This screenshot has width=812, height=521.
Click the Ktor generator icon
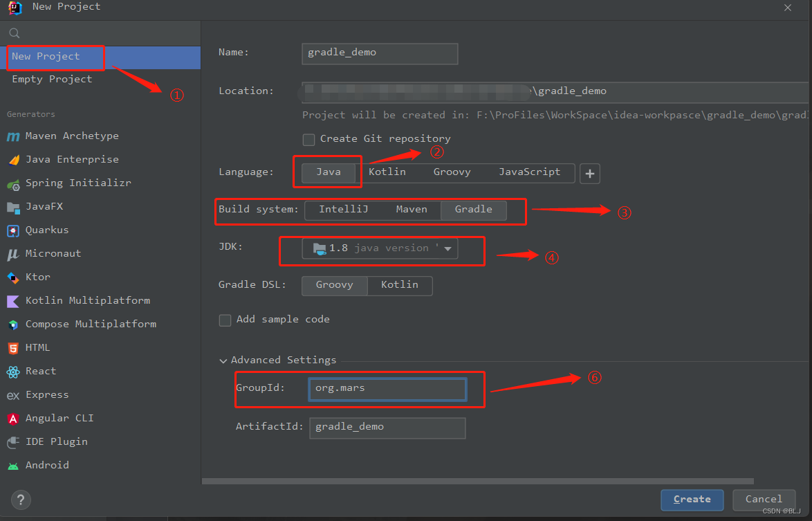click(13, 277)
